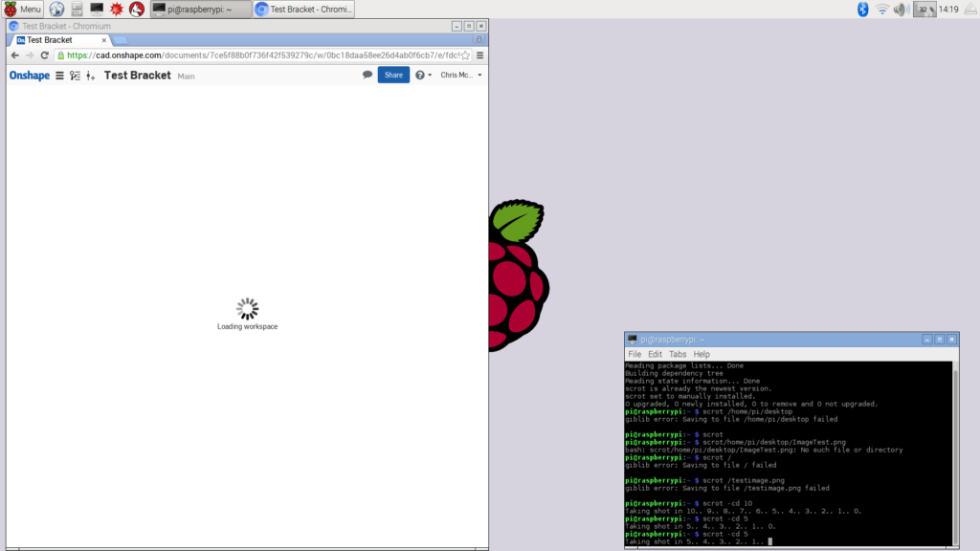Open the terminal File menu

pos(635,354)
